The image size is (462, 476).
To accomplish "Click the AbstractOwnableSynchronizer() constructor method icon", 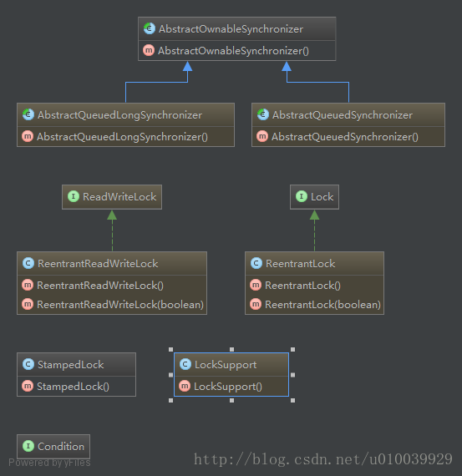I will 149,50.
